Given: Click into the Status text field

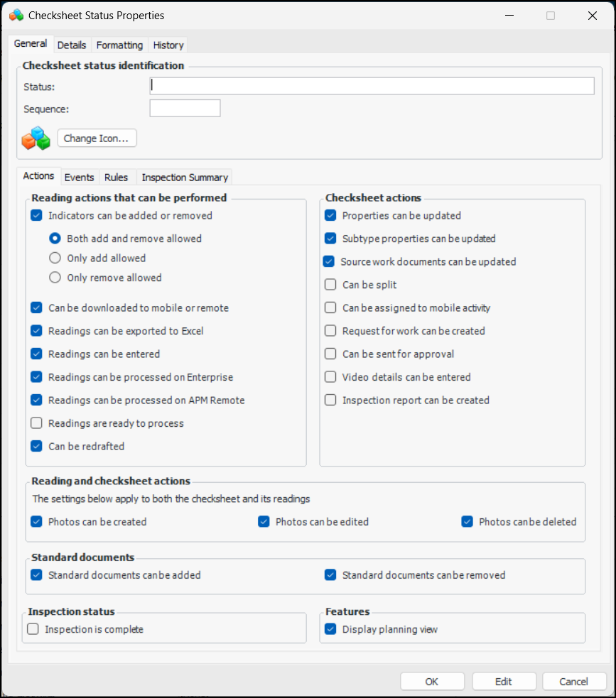Looking at the screenshot, I should coord(372,86).
